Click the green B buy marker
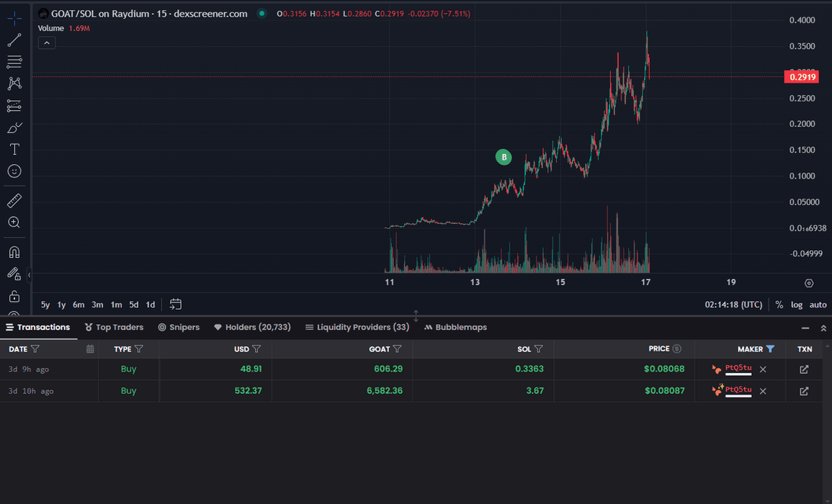The image size is (832, 504). click(x=504, y=157)
